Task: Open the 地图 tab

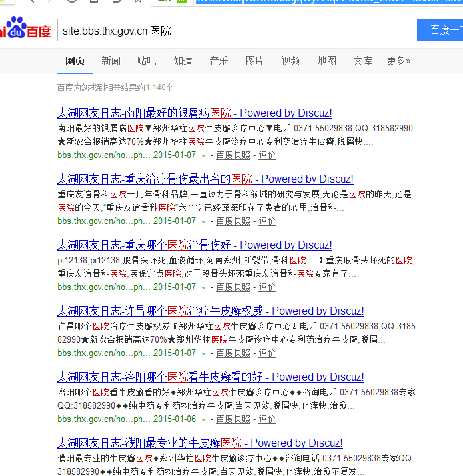Action: [326, 61]
